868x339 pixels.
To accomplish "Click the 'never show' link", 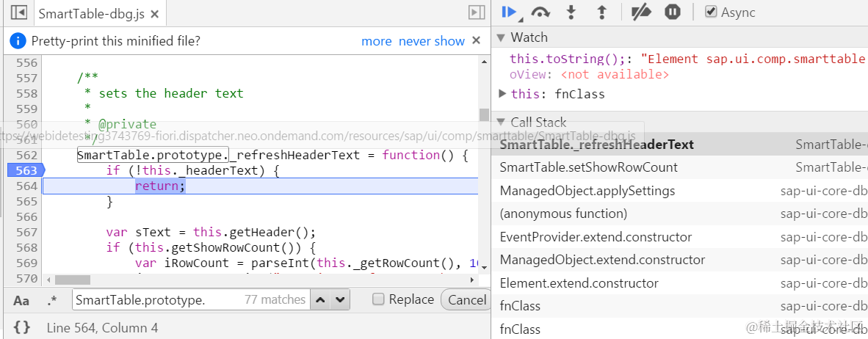I will (432, 41).
